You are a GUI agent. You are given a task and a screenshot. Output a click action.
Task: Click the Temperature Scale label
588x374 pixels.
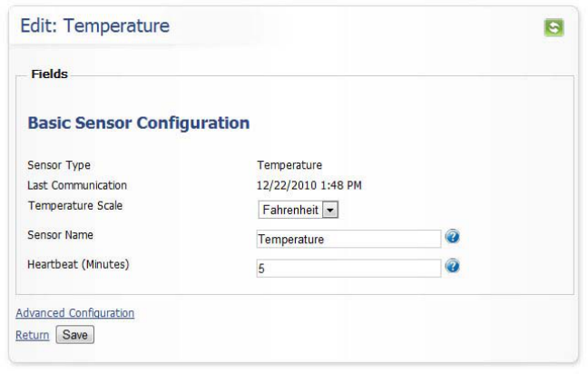point(75,205)
